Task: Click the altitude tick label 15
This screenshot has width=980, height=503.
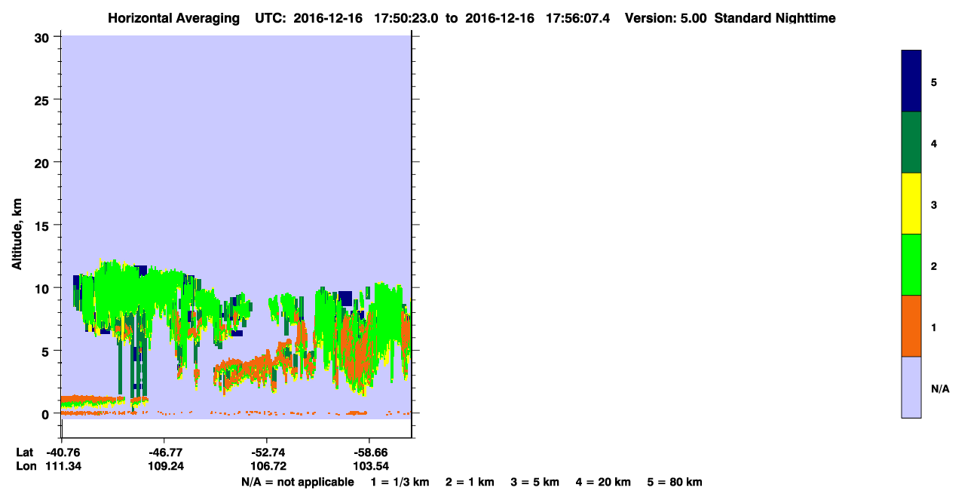Action: pyautogui.click(x=43, y=225)
